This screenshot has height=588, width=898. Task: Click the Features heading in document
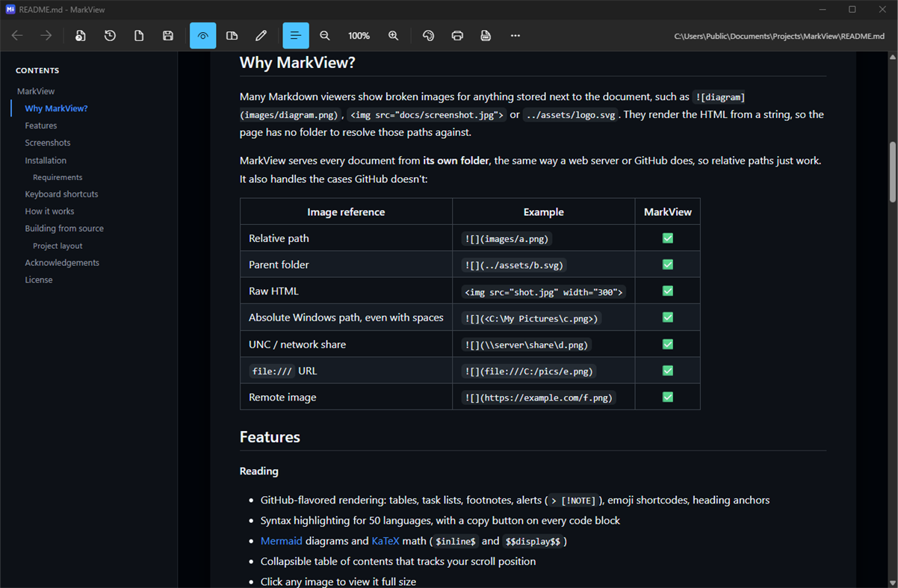[270, 437]
